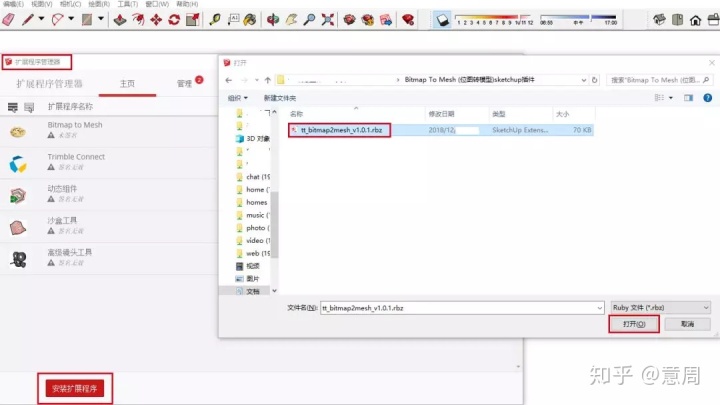Click the search Bitmap To Mesh box
This screenshot has height=405, width=720.
click(660, 80)
